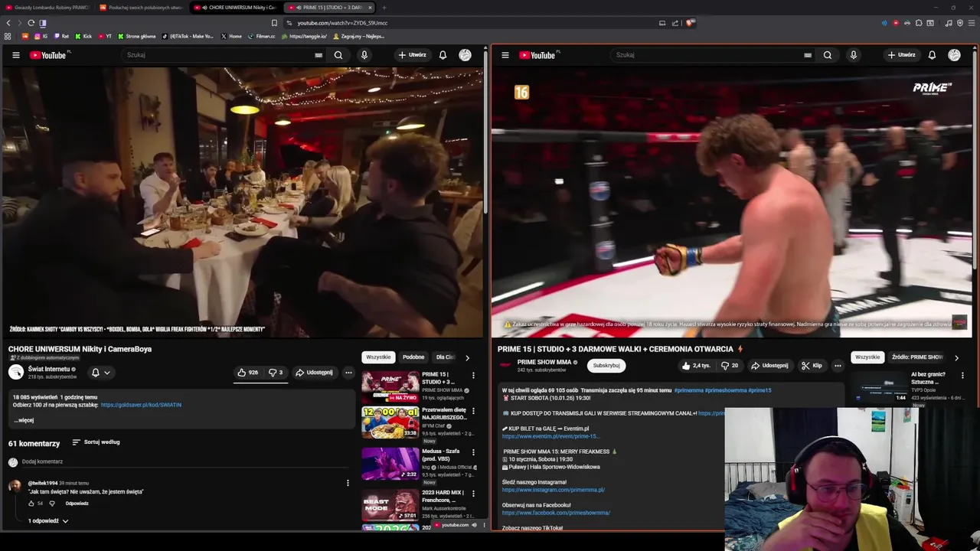
Task: Dislike the @twitek1994 comment
Action: pos(52,504)
